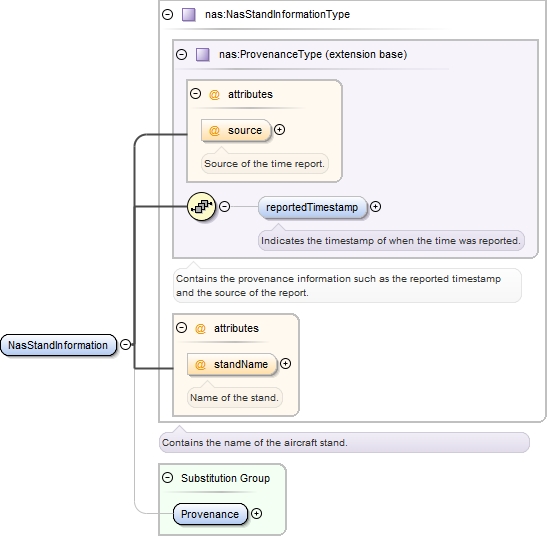The width and height of the screenshot is (548, 537).
Task: Expand the Provenance element
Action: click(x=257, y=514)
